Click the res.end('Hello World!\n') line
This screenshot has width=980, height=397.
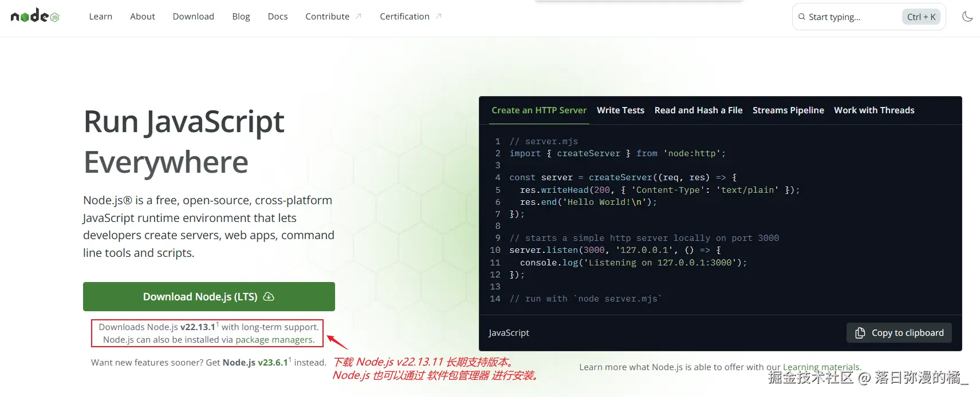pyautogui.click(x=588, y=202)
